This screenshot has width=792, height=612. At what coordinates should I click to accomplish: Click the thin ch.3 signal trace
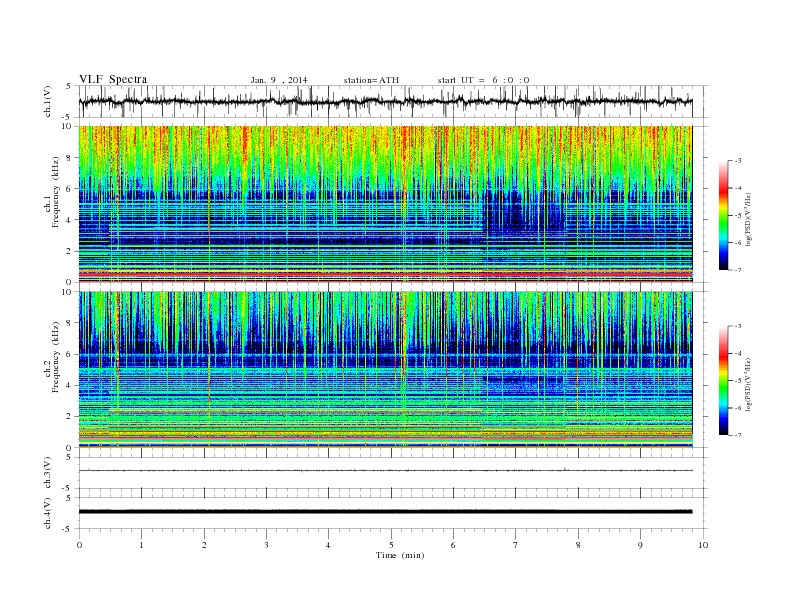[x=385, y=471]
